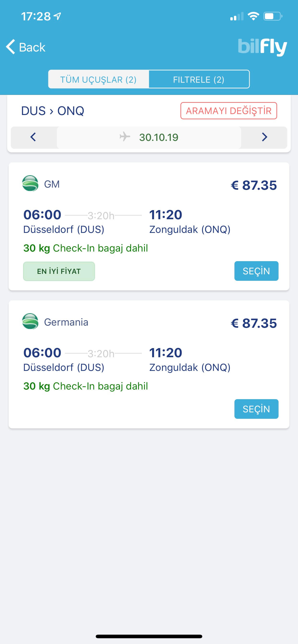This screenshot has height=644, width=298.
Task: Tap the Wi-Fi status icon
Action: 253,17
